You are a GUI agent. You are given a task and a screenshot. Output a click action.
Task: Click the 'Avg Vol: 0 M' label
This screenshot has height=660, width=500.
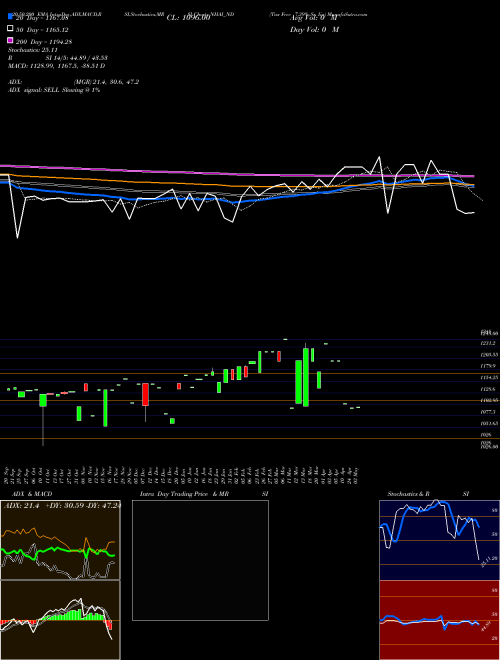tap(314, 18)
